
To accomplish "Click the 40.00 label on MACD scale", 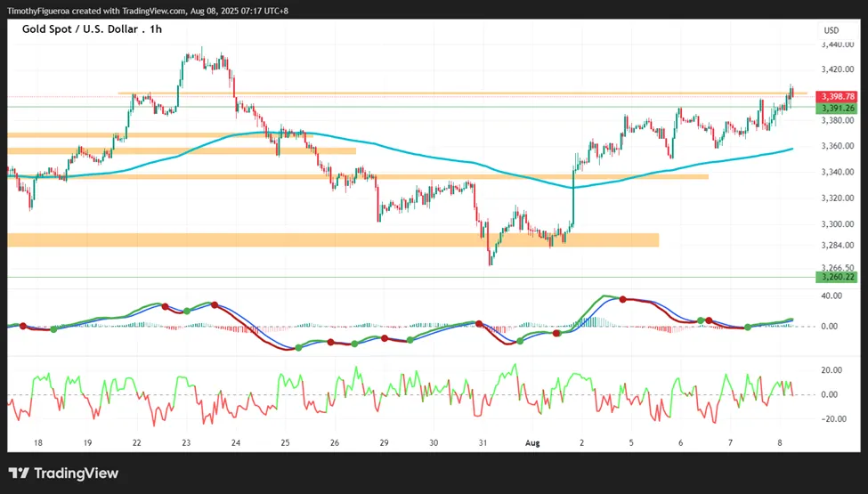I will pos(831,296).
